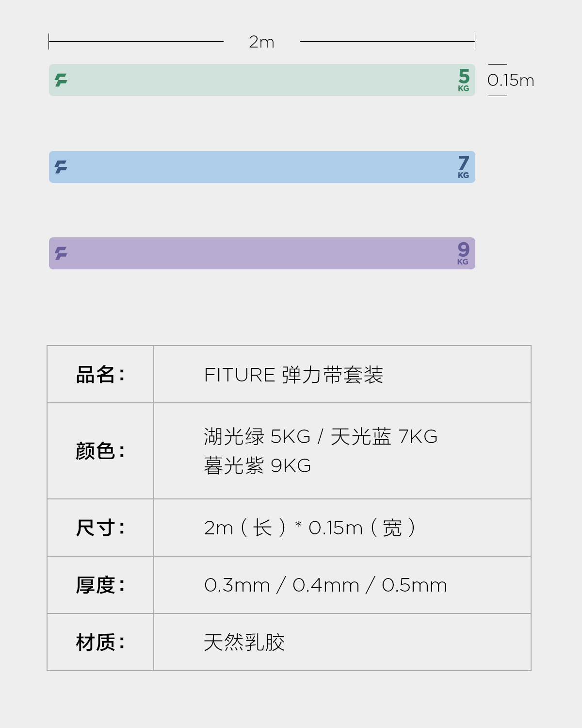Click the middle of the green resistance band
The image size is (582, 728).
(262, 80)
